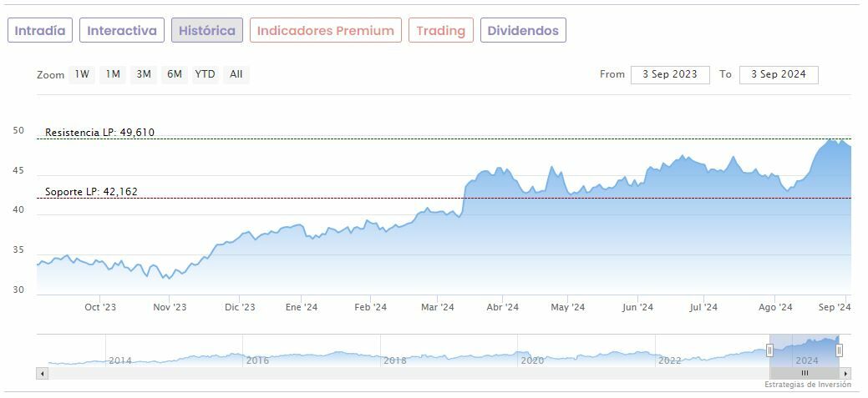Set zoom range to 1W
The width and height of the screenshot is (868, 398).
coord(82,74)
